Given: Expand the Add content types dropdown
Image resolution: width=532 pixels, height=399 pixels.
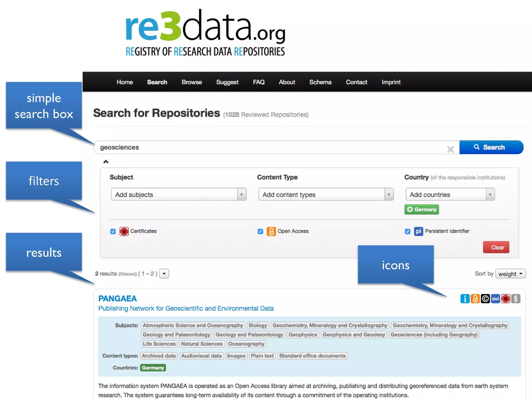Looking at the screenshot, I should (326, 194).
